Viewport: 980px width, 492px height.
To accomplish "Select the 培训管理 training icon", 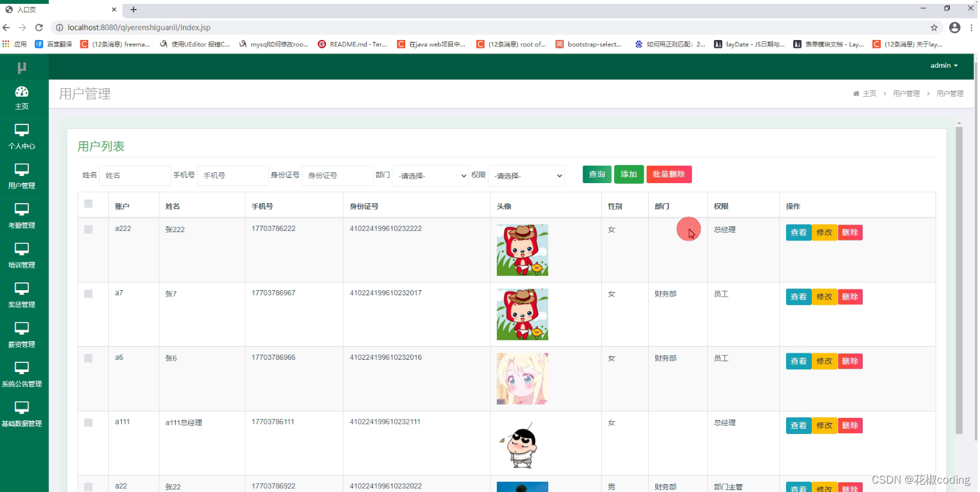I will tap(23, 255).
